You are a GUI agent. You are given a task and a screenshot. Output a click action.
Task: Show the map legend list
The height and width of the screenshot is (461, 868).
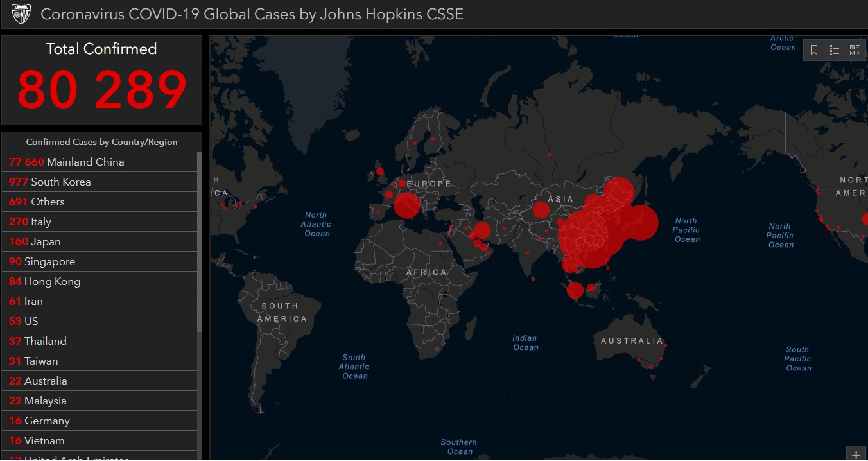point(835,50)
